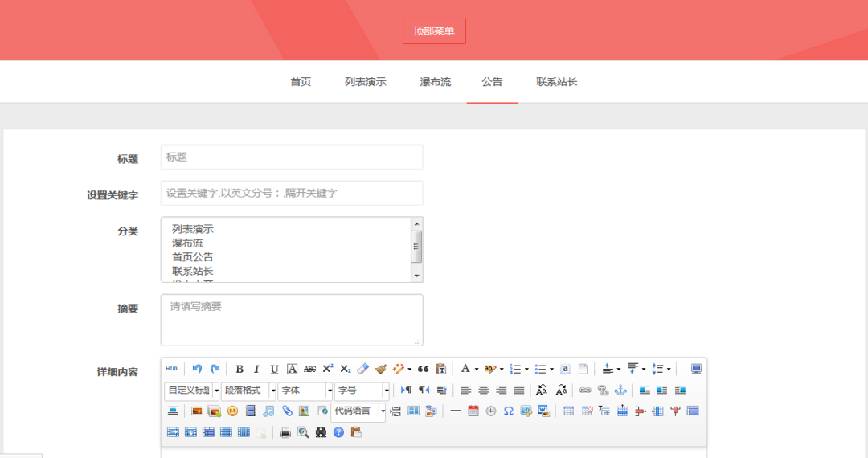Screen dimensions: 868x458
Task: Toggle left-to-right text direction
Action: pyautogui.click(x=406, y=391)
